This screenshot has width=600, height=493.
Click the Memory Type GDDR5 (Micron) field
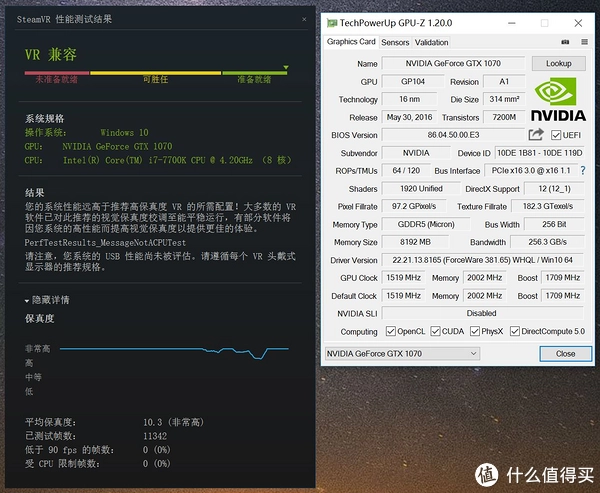pyautogui.click(x=426, y=224)
